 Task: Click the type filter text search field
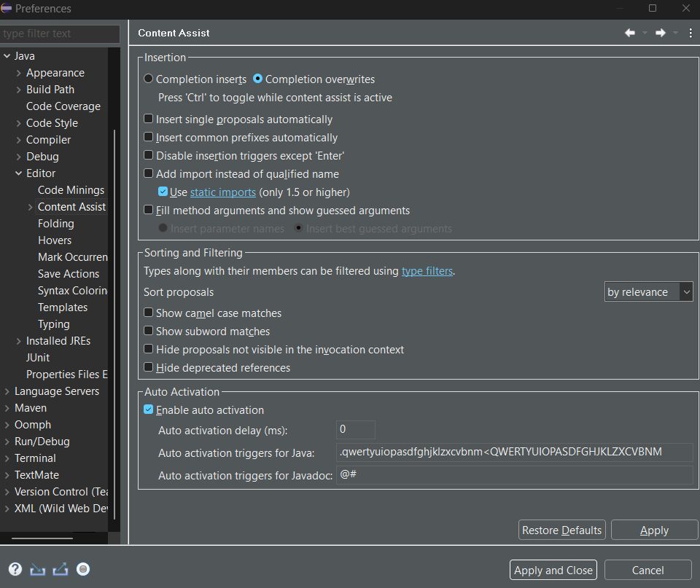(60, 34)
